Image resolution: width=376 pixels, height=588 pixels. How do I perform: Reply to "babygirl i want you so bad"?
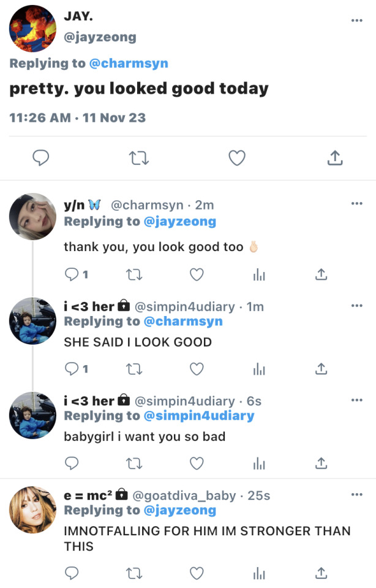point(72,463)
